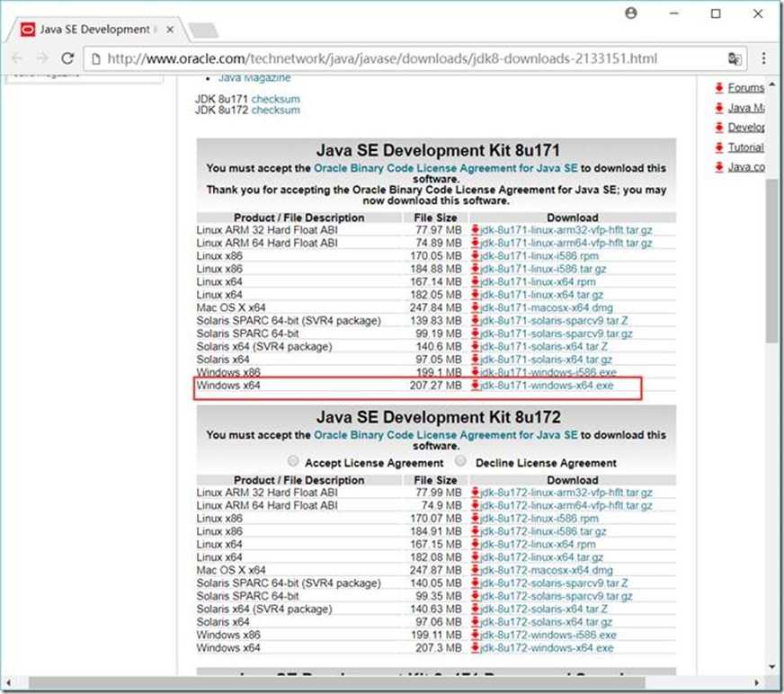Download jdk-8u172-linux-x64.rpm

[x=538, y=545]
